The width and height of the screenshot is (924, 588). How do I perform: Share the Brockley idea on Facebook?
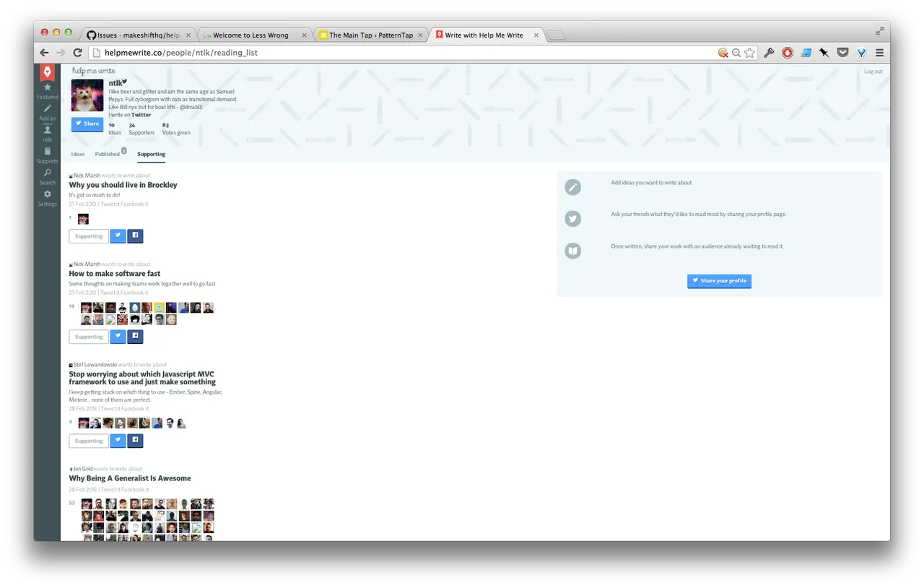135,235
